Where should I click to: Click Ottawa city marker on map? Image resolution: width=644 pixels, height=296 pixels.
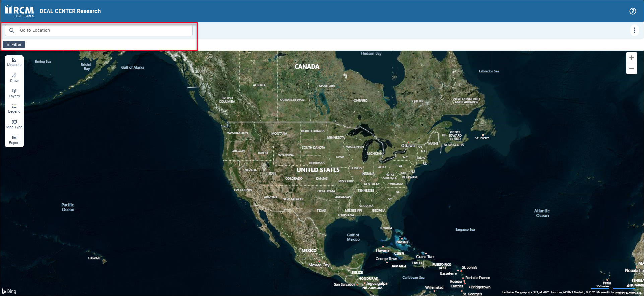tap(408, 143)
